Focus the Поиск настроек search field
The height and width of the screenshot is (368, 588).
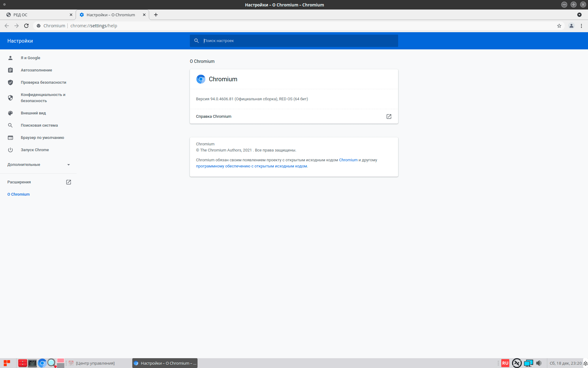299,41
